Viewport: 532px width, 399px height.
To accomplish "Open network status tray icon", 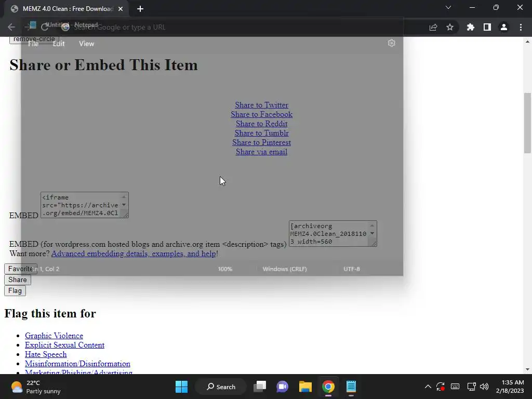I will pyautogui.click(x=471, y=387).
